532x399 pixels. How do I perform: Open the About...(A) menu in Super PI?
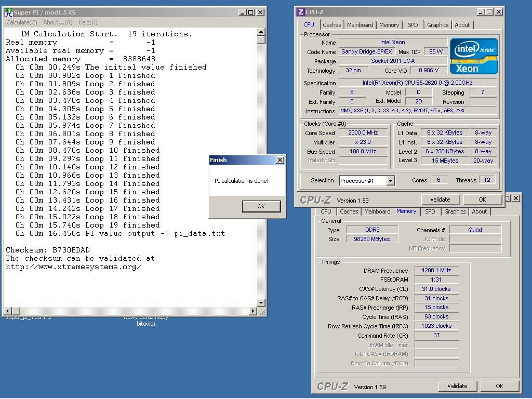[58, 22]
